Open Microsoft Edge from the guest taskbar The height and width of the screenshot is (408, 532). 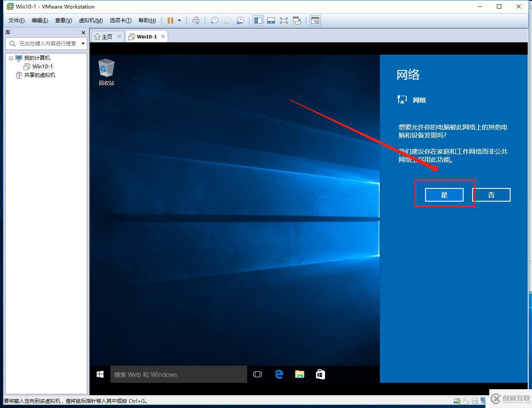click(279, 374)
